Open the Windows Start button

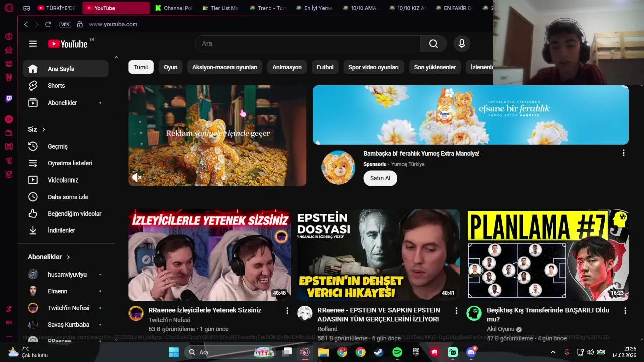click(x=174, y=352)
